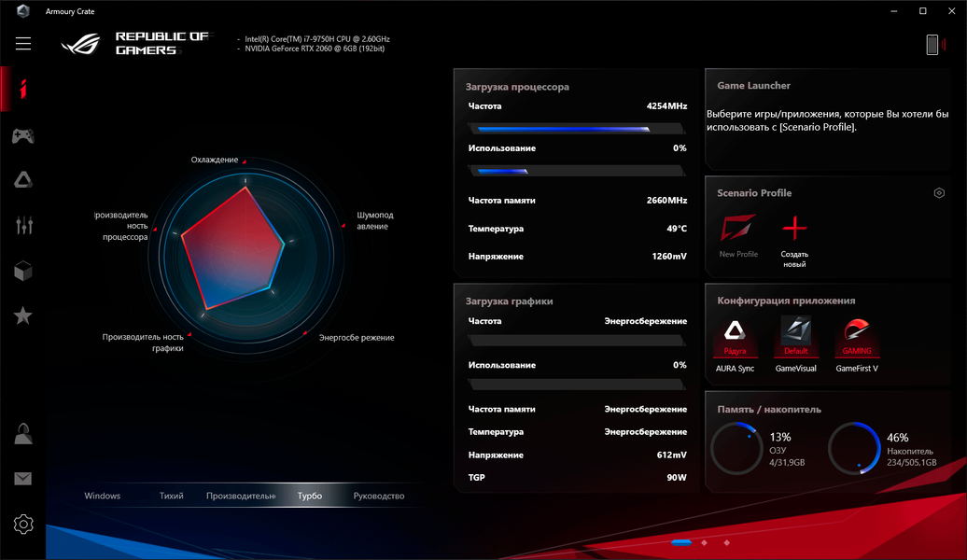Open GameFirst V GAMING configuration
The image size is (967, 560).
click(x=857, y=344)
